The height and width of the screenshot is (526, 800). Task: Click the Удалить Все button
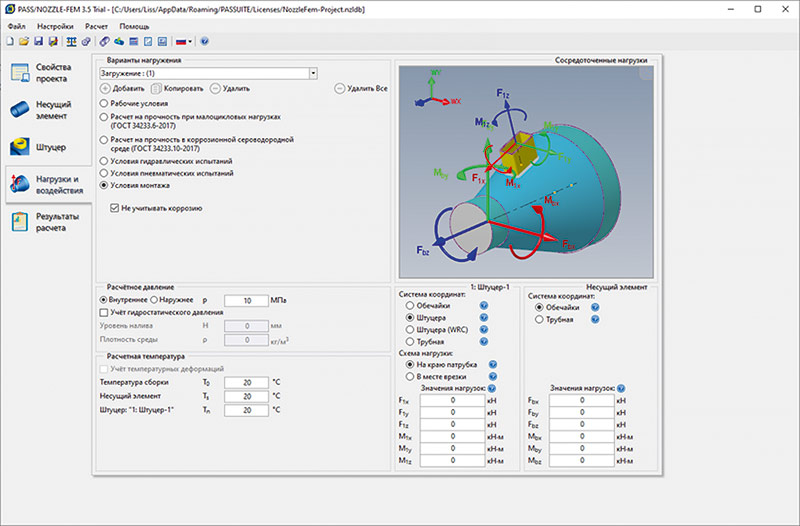361,88
